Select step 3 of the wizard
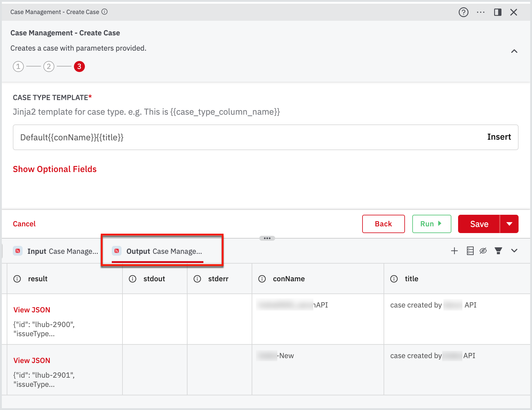The image size is (532, 410). tap(79, 66)
